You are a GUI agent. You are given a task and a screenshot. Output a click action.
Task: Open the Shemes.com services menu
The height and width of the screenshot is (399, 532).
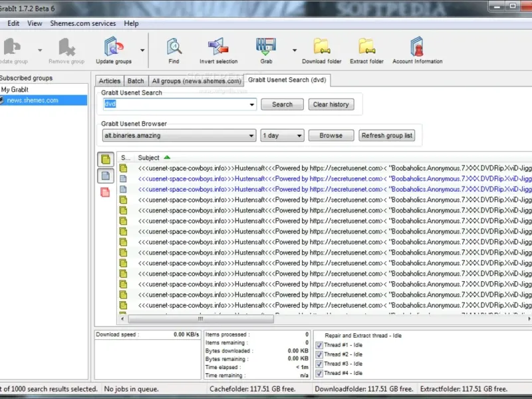tap(82, 23)
